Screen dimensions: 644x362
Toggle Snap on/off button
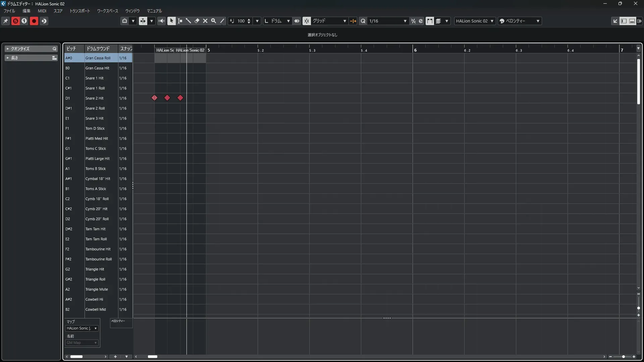tap(307, 21)
